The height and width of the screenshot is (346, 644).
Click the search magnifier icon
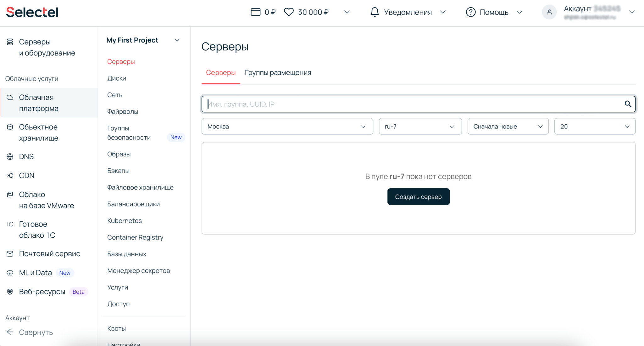[628, 104]
